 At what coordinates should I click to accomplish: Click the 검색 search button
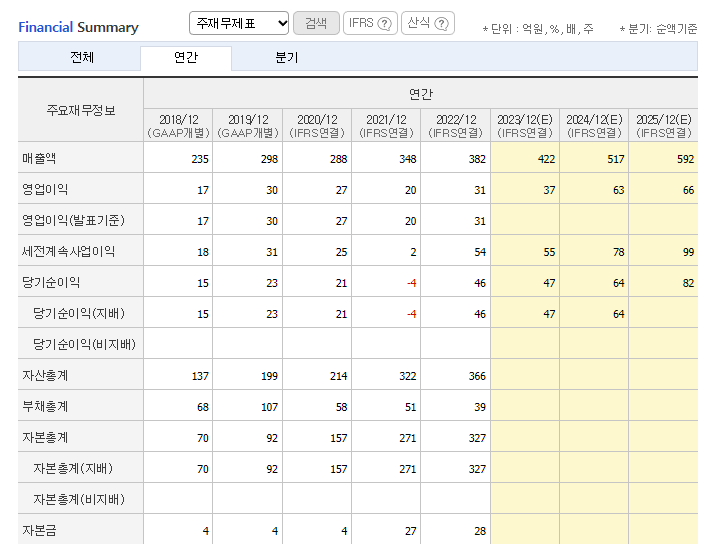point(316,23)
